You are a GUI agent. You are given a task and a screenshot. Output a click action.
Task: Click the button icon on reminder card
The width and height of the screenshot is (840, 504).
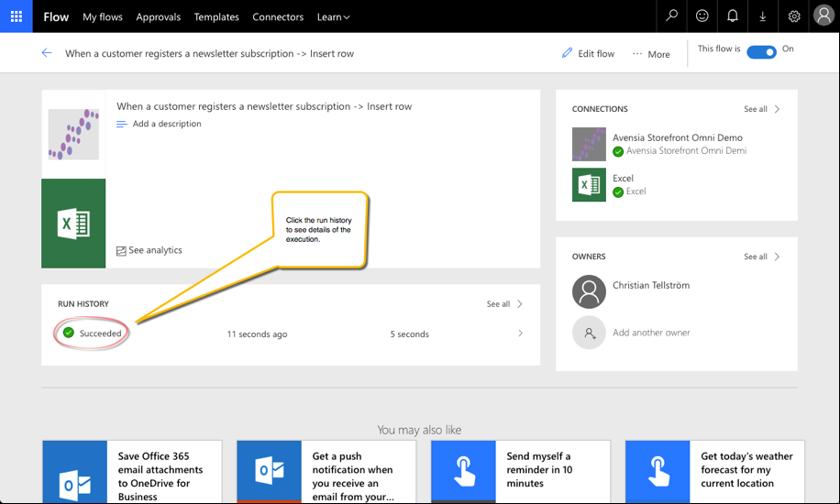463,472
